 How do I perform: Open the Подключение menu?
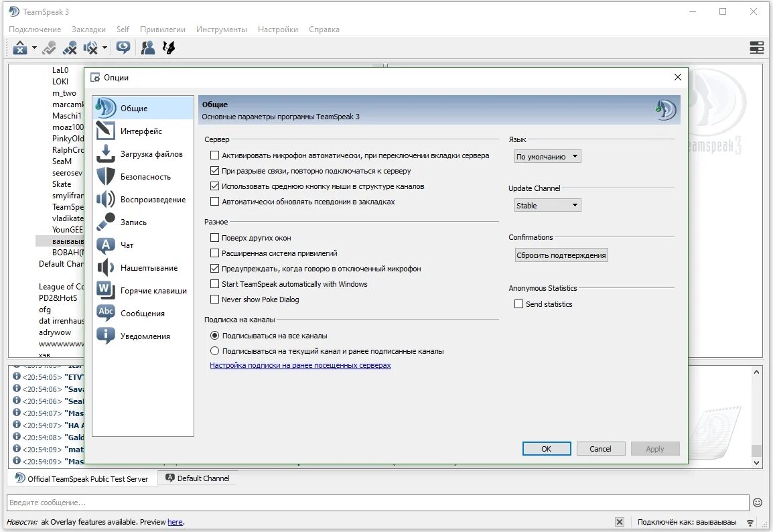[35, 29]
